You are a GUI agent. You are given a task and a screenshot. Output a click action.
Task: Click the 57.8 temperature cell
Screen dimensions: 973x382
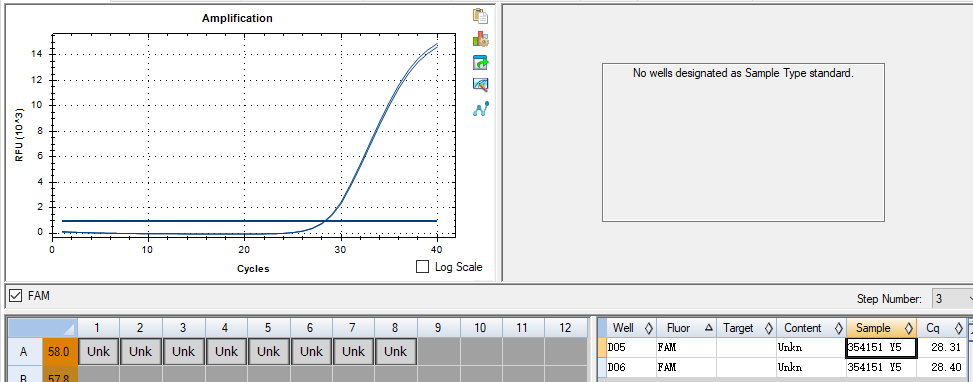[x=60, y=375]
